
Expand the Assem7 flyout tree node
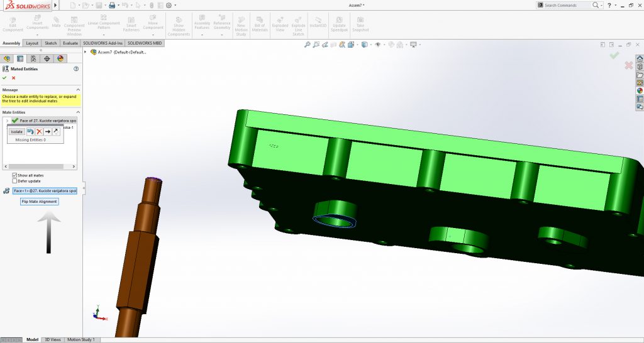pyautogui.click(x=86, y=52)
